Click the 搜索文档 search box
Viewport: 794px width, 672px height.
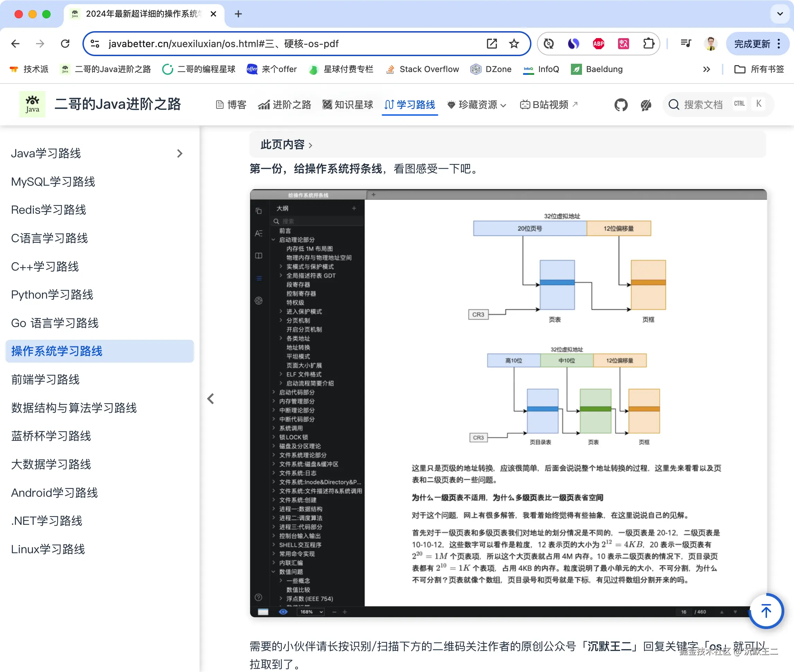[703, 105]
